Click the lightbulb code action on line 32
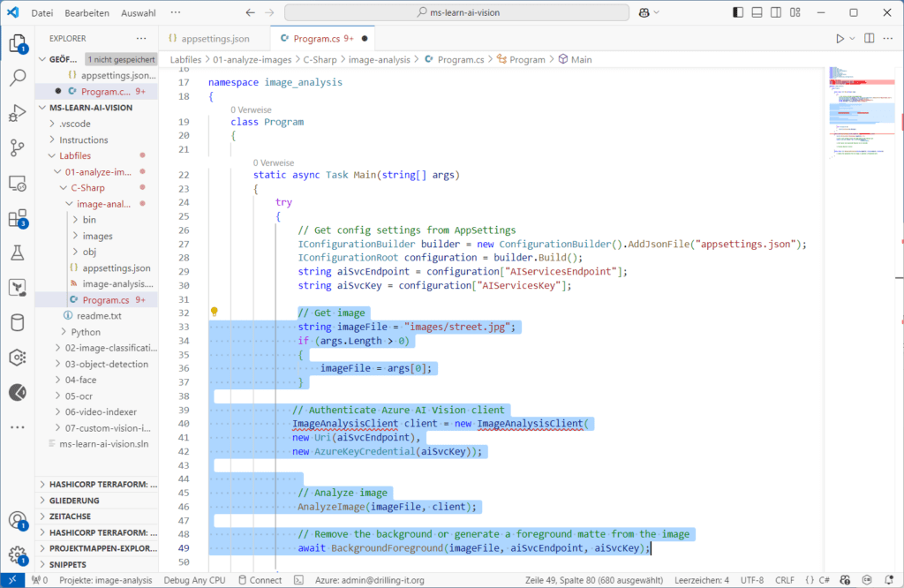 [x=214, y=312]
